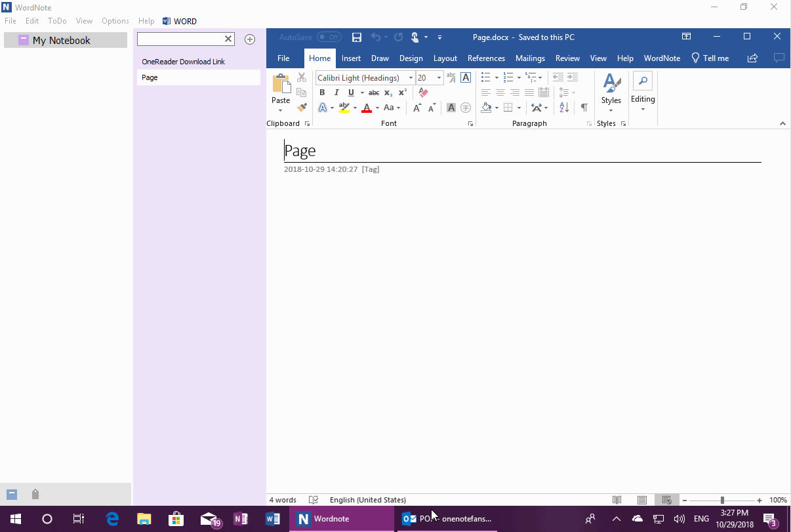The image size is (791, 532).
Task: Open the Font Size combo box arrow
Action: (438, 77)
